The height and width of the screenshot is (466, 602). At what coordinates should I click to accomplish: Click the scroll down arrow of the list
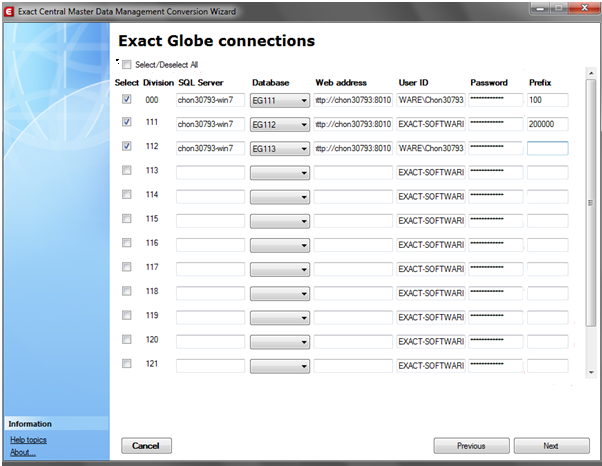(x=591, y=372)
